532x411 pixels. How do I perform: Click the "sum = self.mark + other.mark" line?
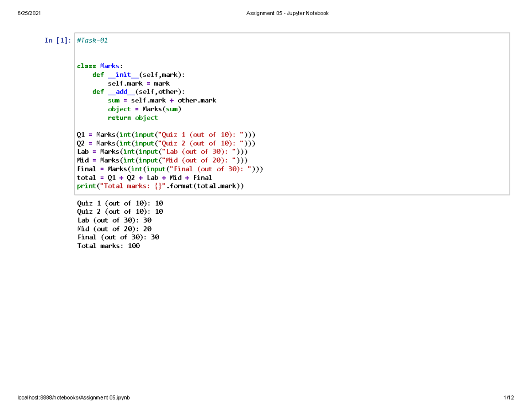(x=162, y=101)
